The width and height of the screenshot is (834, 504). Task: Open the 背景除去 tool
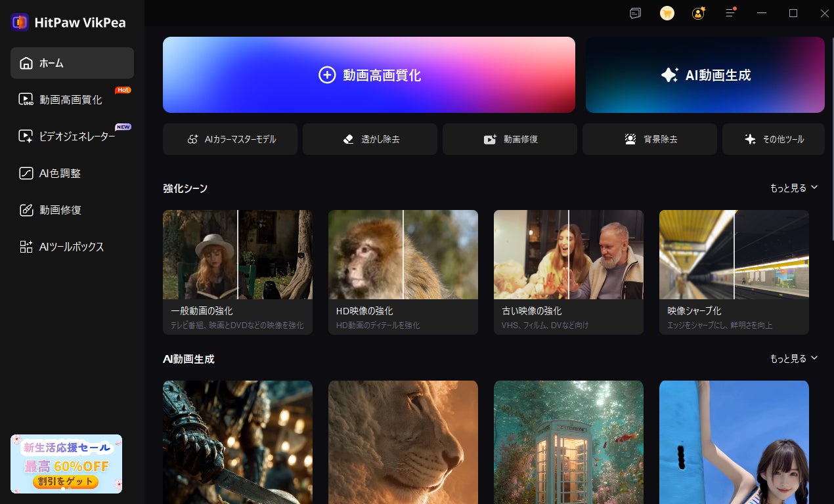point(649,139)
